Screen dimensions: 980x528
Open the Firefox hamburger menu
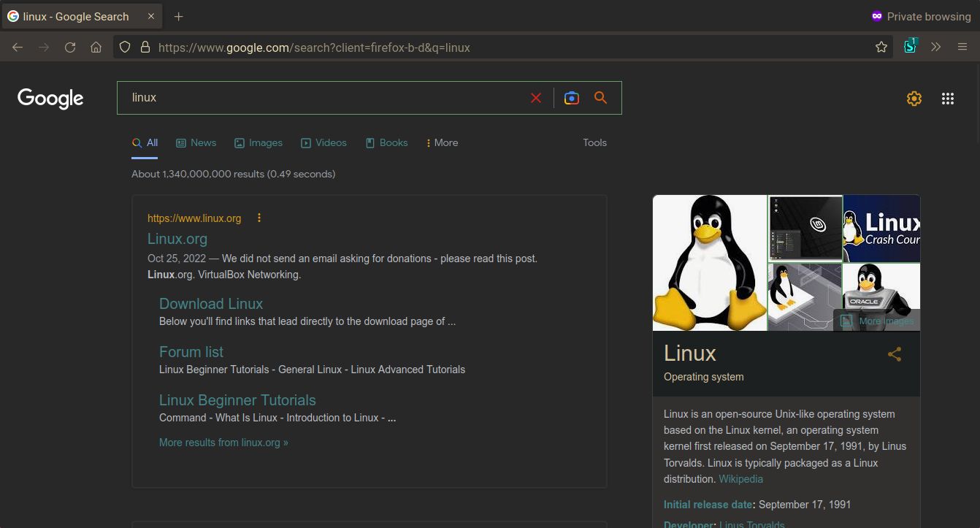pos(962,47)
